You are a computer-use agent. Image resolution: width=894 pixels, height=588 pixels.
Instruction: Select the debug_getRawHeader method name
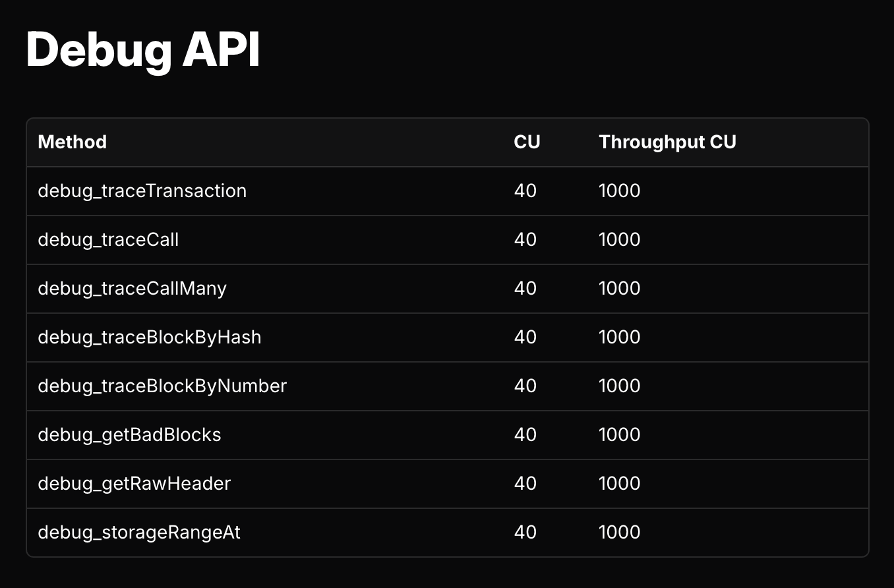[x=134, y=484]
